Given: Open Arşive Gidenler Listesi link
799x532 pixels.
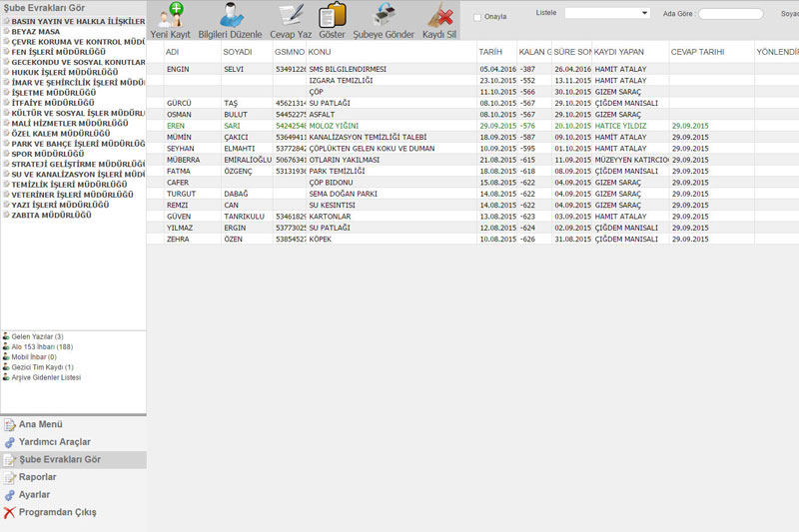Looking at the screenshot, I should (46, 377).
